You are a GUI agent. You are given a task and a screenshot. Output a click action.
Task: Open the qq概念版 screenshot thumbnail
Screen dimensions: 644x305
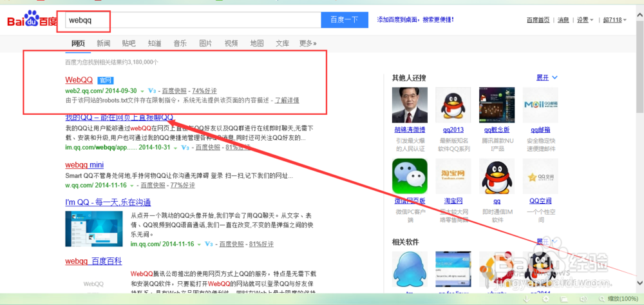click(497, 105)
